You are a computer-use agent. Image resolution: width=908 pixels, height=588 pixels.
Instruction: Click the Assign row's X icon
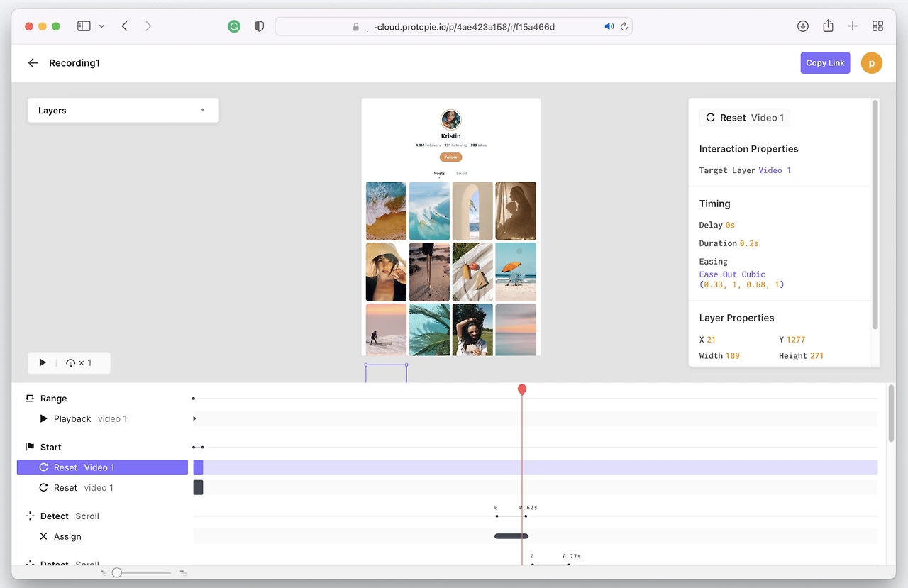pos(44,536)
